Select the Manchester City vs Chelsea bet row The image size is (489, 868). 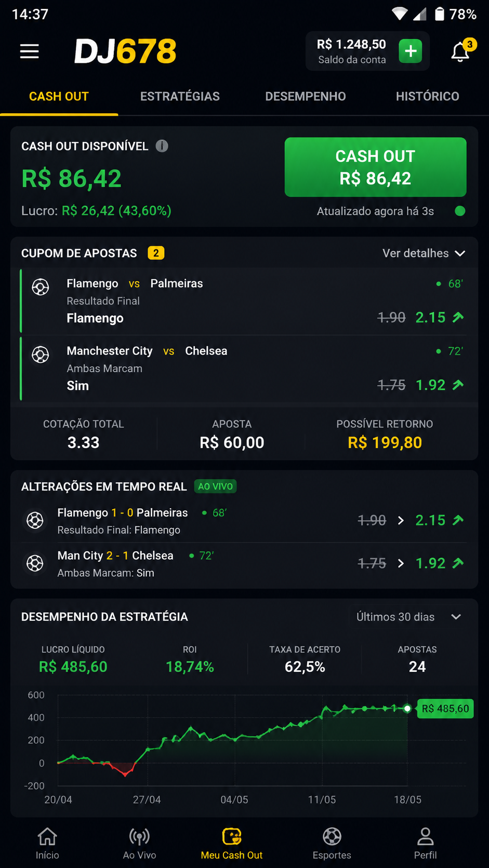(x=243, y=369)
